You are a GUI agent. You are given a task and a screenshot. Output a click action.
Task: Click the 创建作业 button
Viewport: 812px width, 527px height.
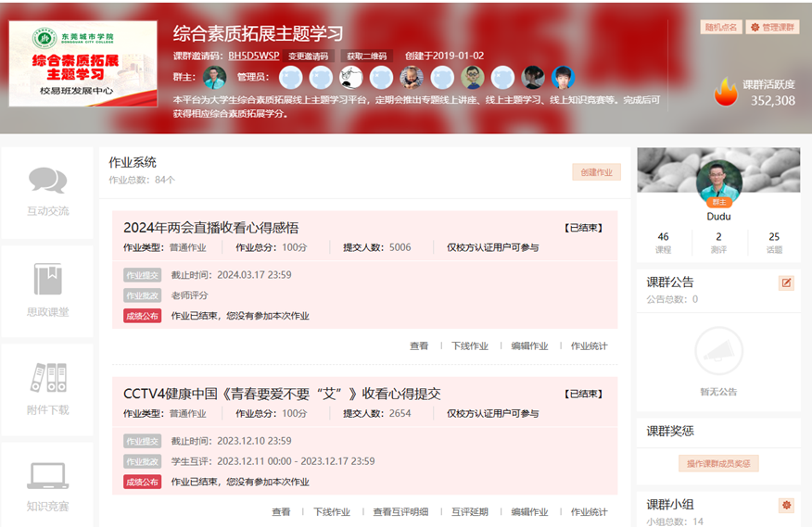(596, 172)
